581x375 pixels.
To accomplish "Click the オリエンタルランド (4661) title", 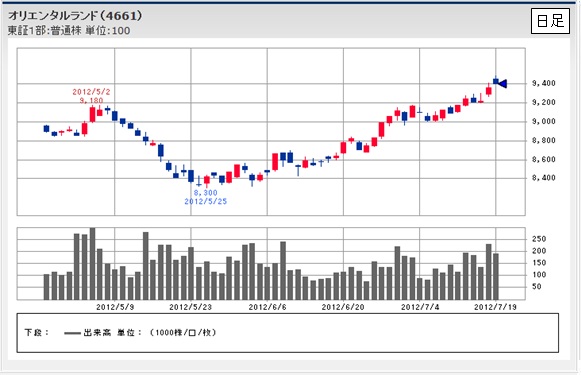I will coord(75,16).
